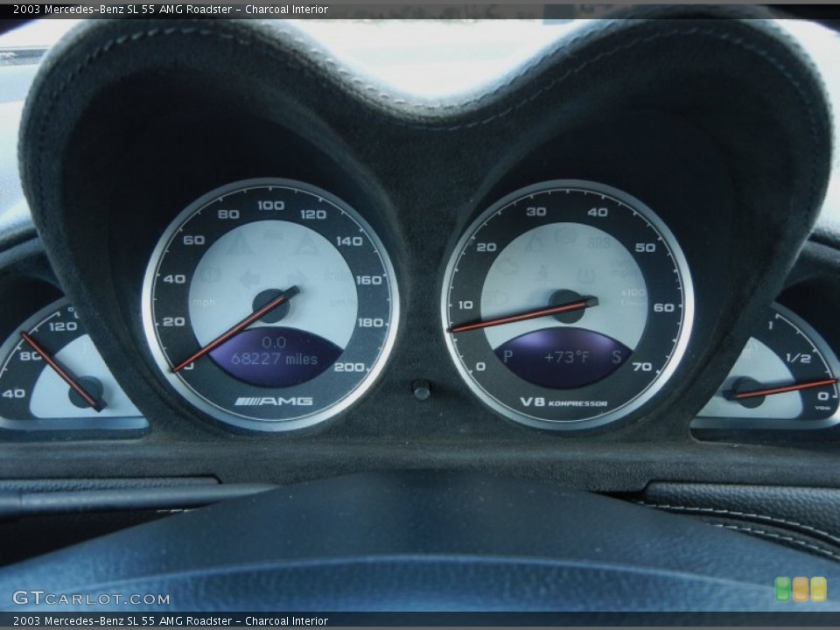
Task: Click the '0.0' trip meter value
Action: click(274, 342)
